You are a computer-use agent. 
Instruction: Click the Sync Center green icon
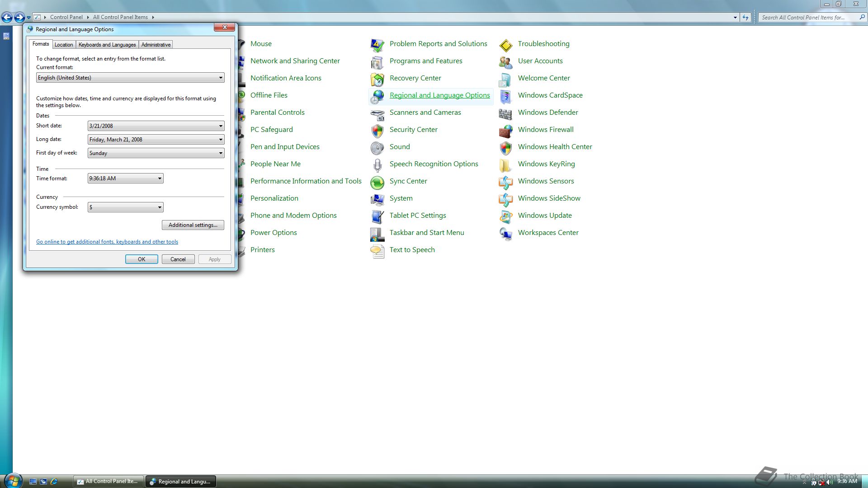tap(377, 182)
